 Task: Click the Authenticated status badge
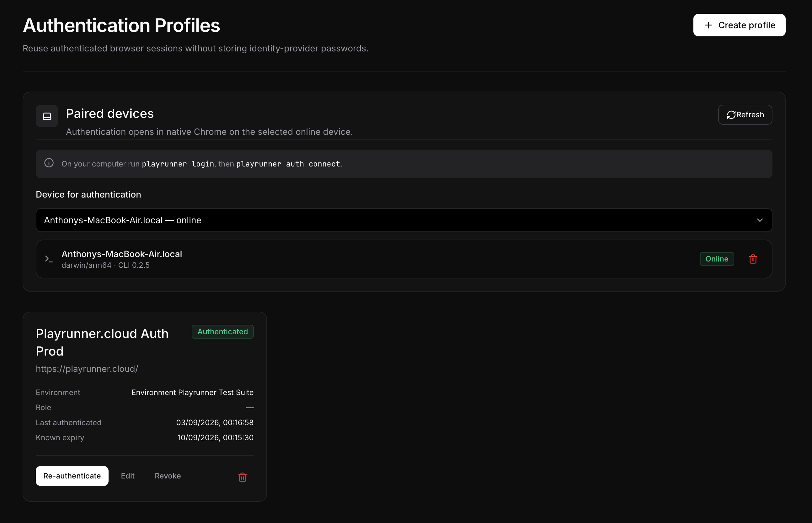pyautogui.click(x=222, y=331)
